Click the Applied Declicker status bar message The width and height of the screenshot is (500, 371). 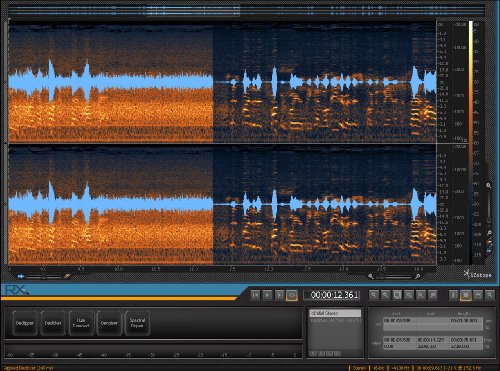28,368
